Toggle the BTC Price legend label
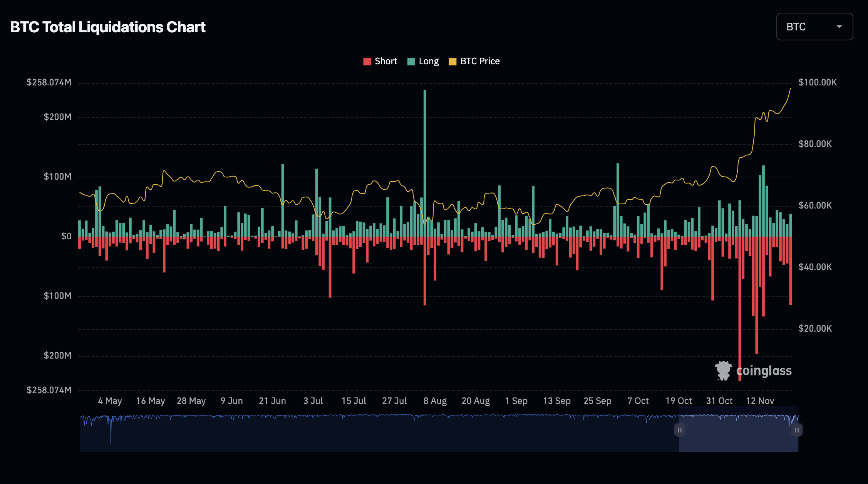The image size is (868, 484). [480, 61]
